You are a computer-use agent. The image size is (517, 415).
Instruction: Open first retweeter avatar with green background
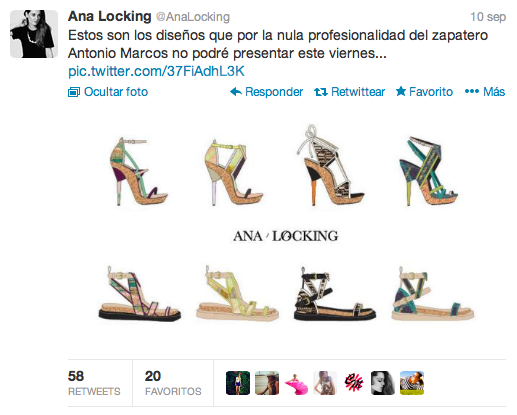238,383
